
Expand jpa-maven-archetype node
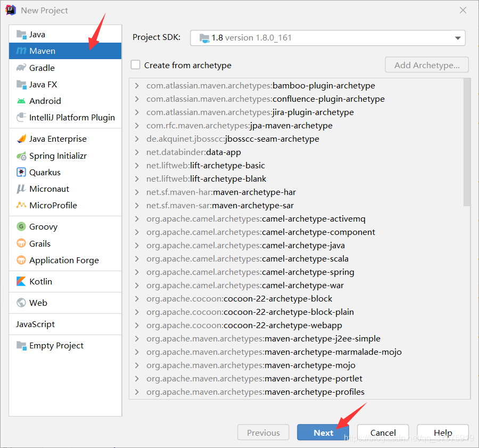click(x=137, y=125)
